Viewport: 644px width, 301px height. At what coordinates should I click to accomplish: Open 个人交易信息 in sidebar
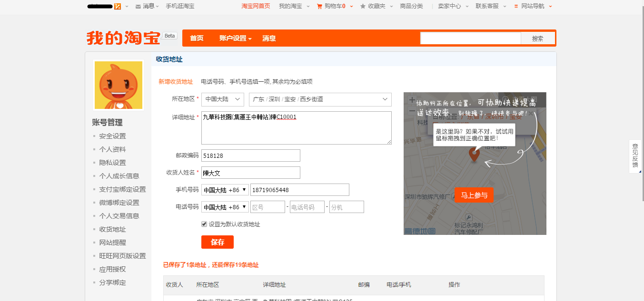[x=119, y=216]
